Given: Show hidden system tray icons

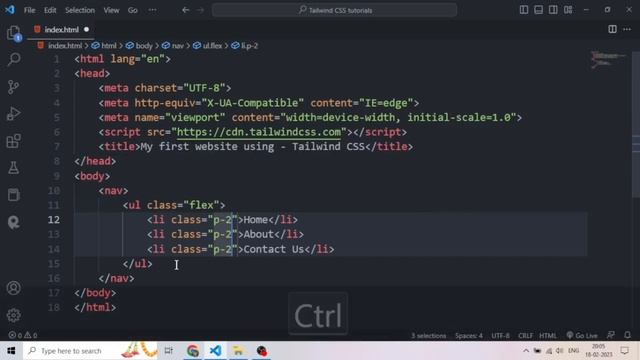Looking at the screenshot, I should tap(526, 351).
